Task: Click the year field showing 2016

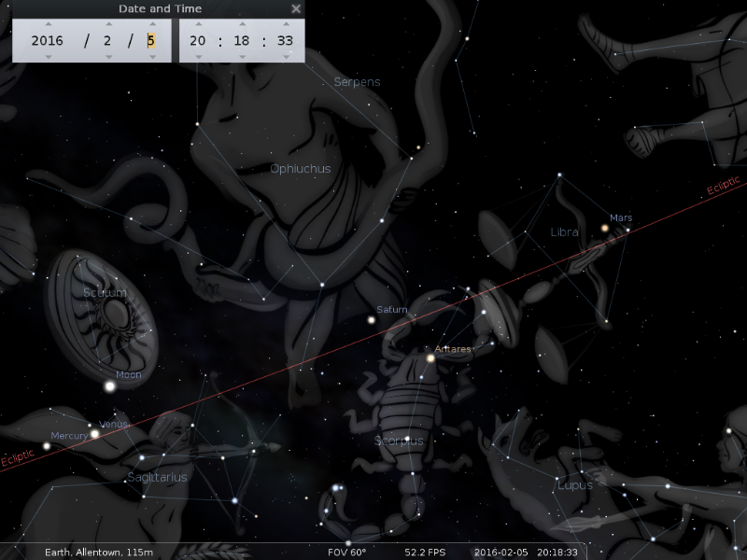Action: click(x=48, y=40)
